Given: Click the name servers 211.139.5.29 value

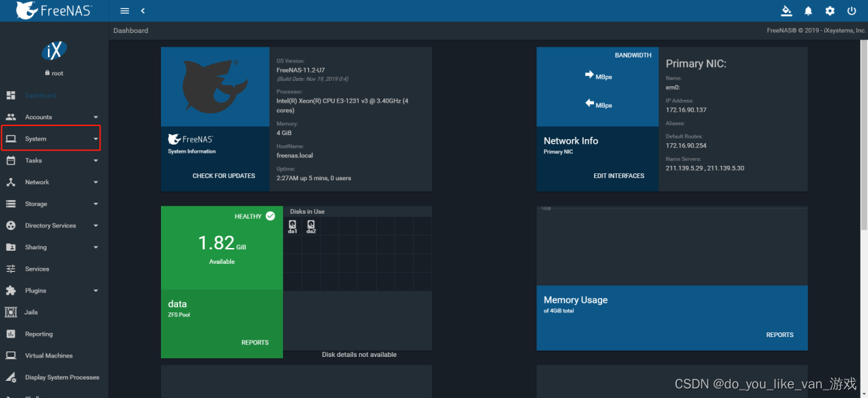Looking at the screenshot, I should pos(705,168).
